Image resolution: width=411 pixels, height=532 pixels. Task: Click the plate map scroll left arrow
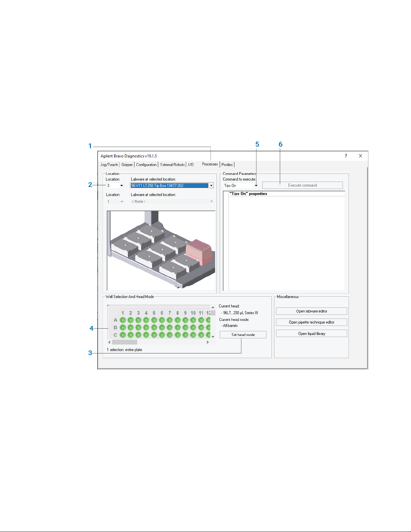coord(109,342)
